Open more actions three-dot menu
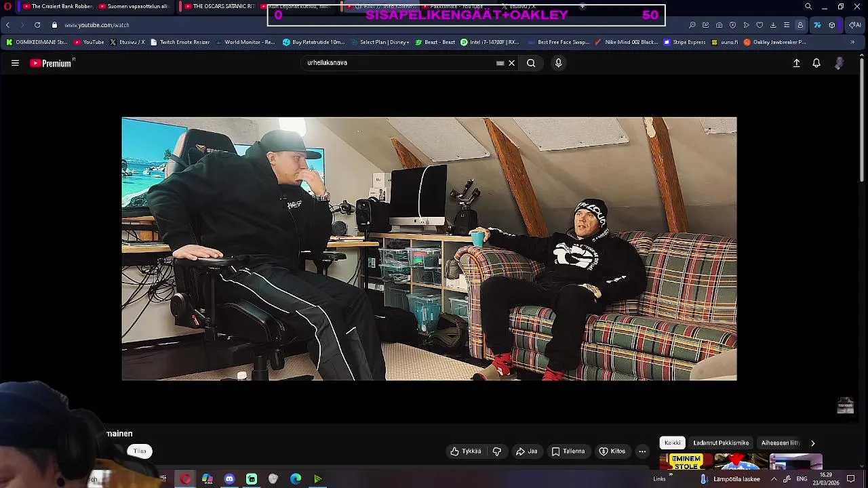Image resolution: width=868 pixels, height=488 pixels. pos(642,451)
